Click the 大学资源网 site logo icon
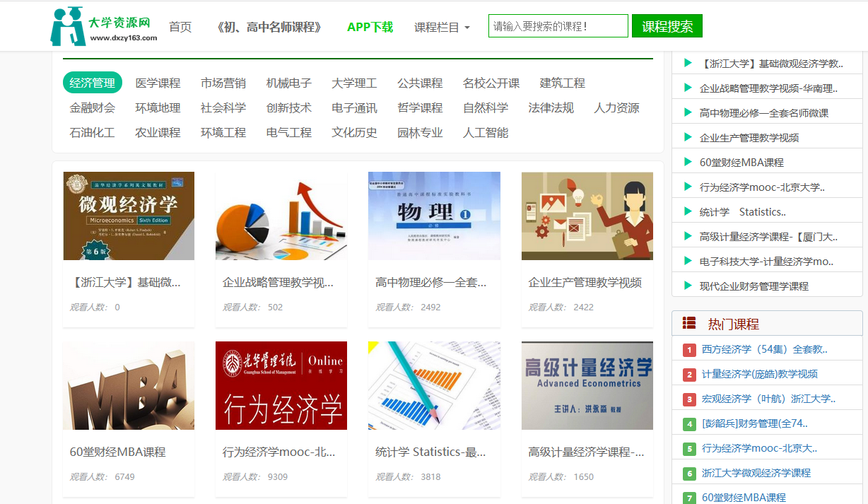 point(67,25)
